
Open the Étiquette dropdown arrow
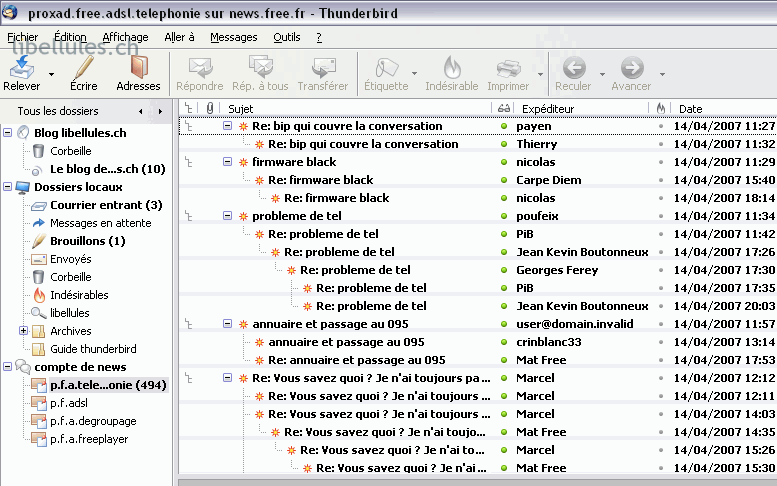pos(414,74)
